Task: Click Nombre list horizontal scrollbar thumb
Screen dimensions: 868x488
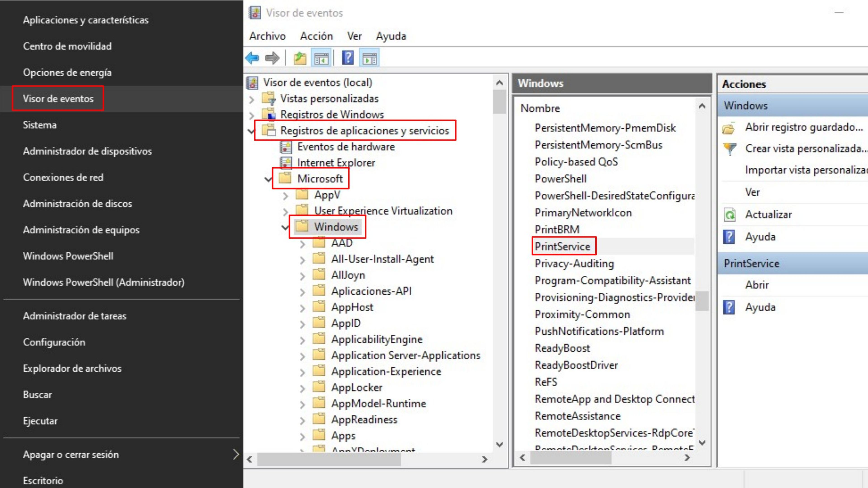Action: 571,458
